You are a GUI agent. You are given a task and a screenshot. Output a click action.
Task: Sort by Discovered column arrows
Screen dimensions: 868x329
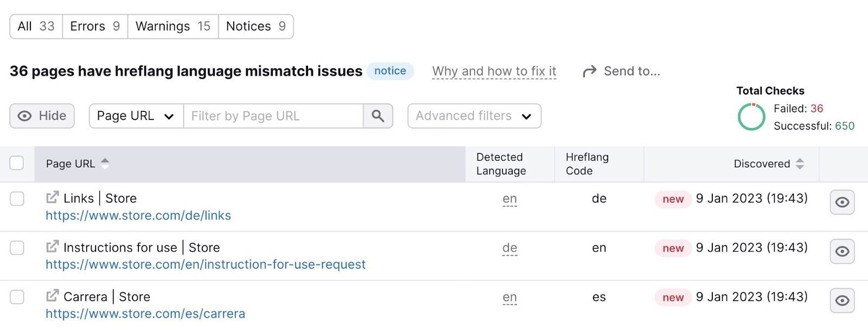tap(800, 164)
